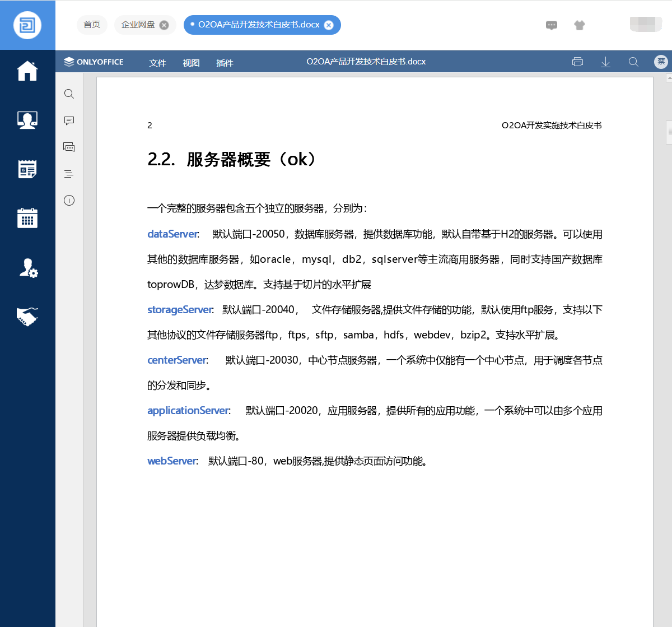Print the document

[577, 62]
